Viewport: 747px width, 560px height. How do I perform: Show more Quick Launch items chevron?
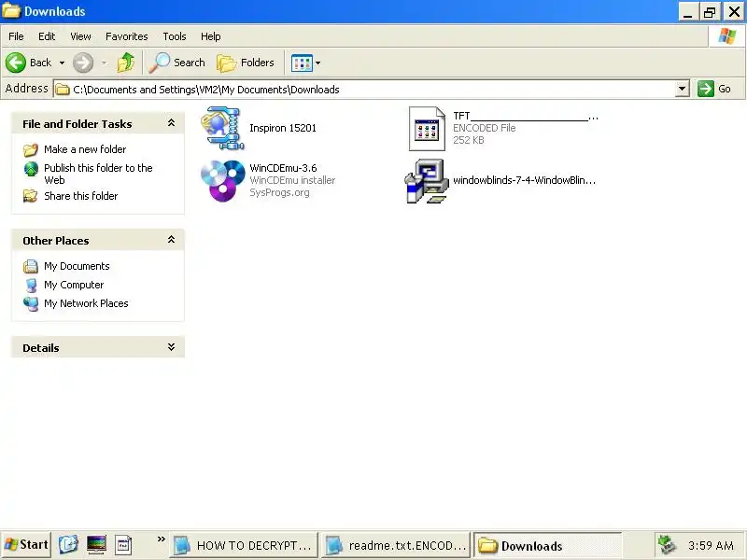click(161, 539)
